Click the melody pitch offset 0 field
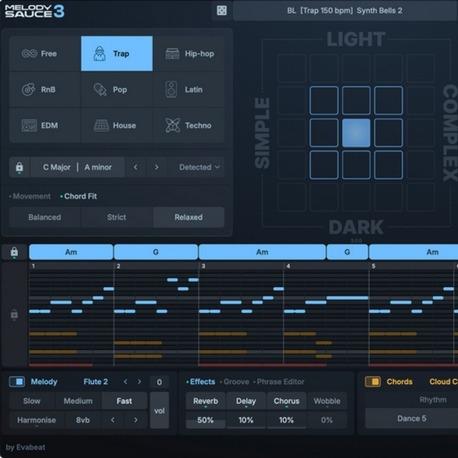458x458 pixels. point(159,382)
